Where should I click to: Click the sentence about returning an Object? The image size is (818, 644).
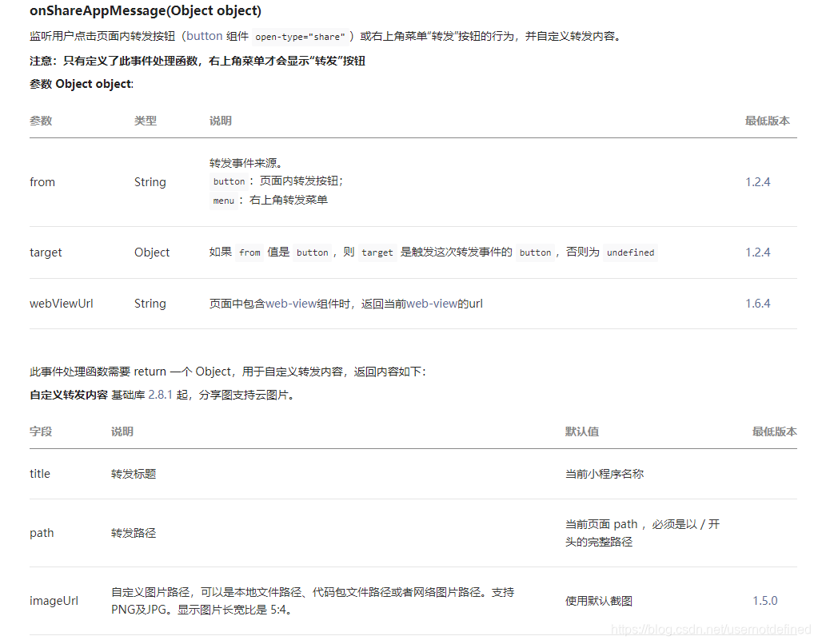[x=228, y=372]
